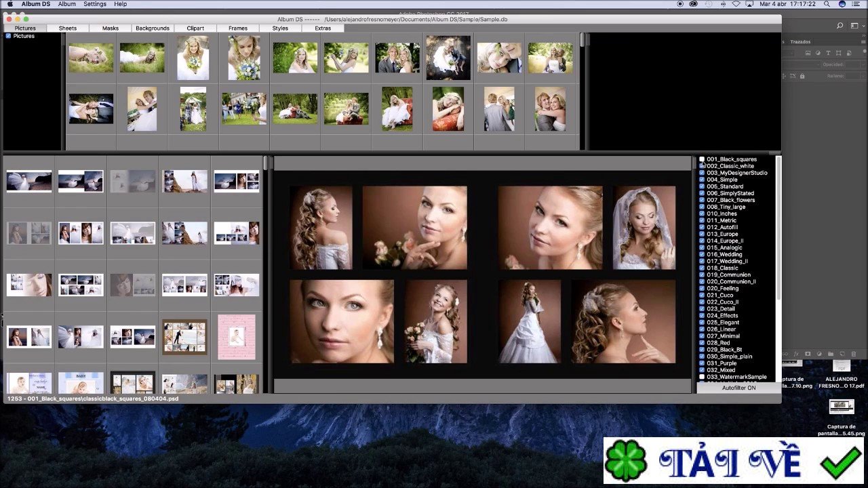Uncheck the Pictures checkbox
Image resolution: width=868 pixels, height=488 pixels.
(x=8, y=35)
